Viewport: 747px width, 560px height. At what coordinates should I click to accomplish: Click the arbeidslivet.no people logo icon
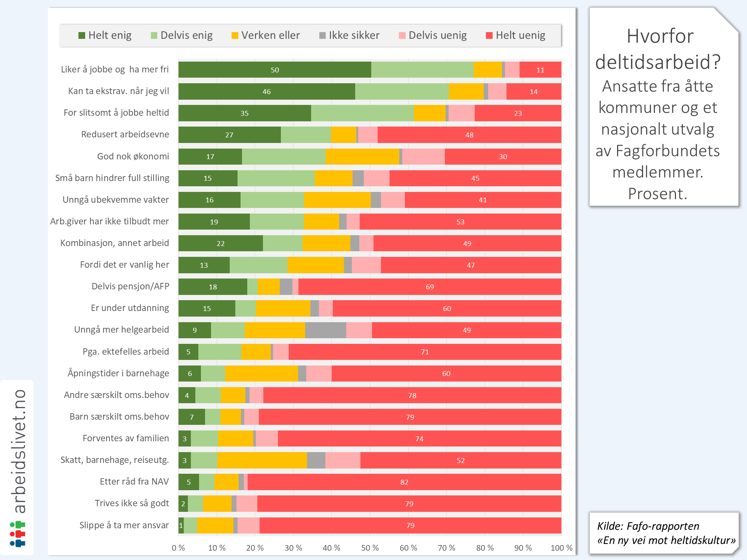click(x=18, y=533)
